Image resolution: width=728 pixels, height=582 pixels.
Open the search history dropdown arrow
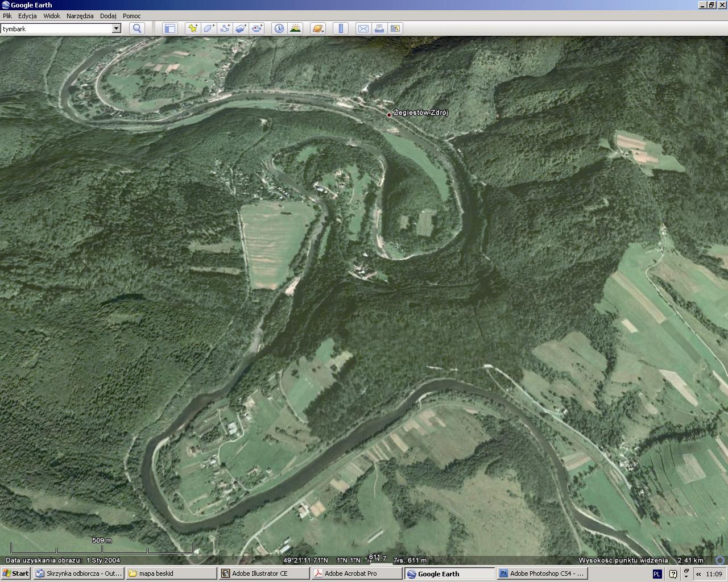tap(117, 28)
